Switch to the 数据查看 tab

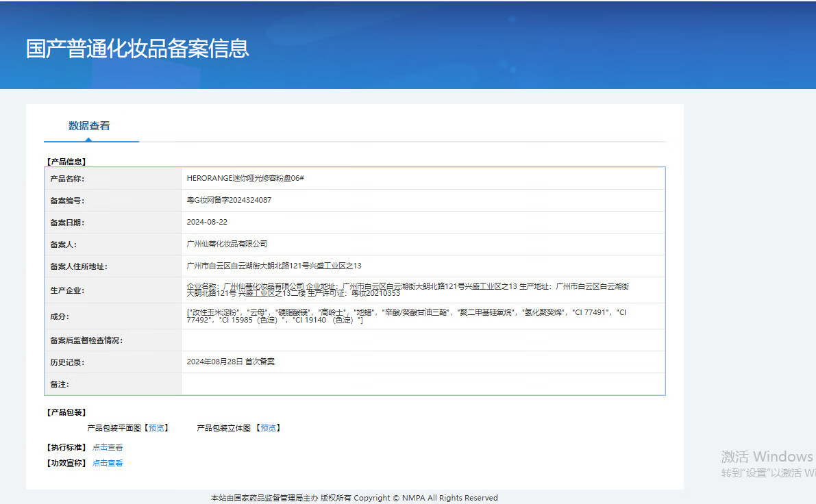click(x=89, y=126)
